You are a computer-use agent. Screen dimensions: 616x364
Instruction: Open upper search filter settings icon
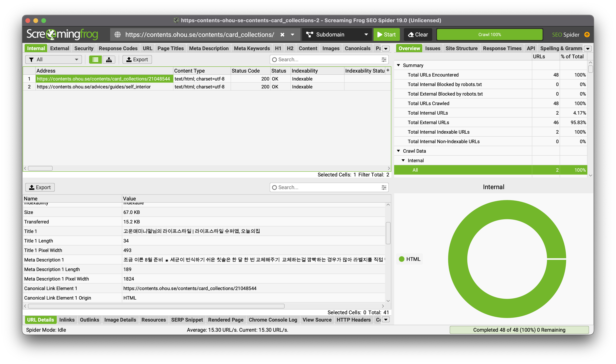click(384, 60)
